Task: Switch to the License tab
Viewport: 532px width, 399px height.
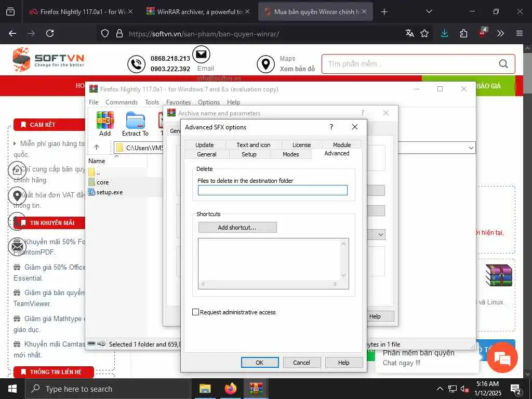Action: click(x=302, y=145)
